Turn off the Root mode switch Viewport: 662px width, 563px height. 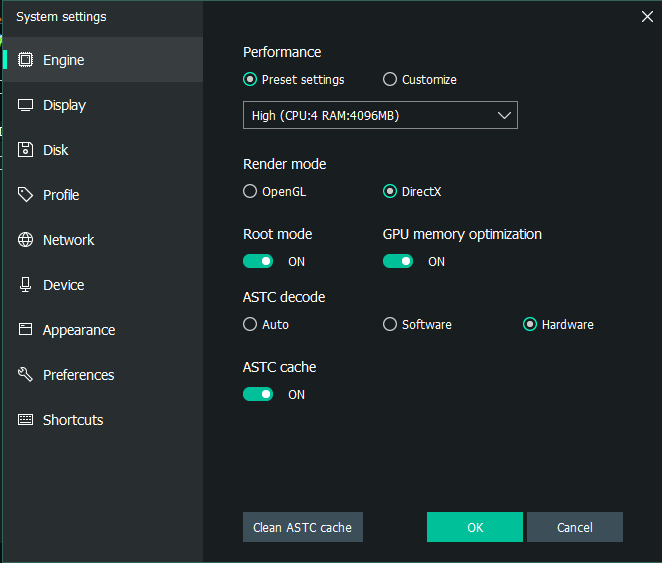click(x=258, y=261)
